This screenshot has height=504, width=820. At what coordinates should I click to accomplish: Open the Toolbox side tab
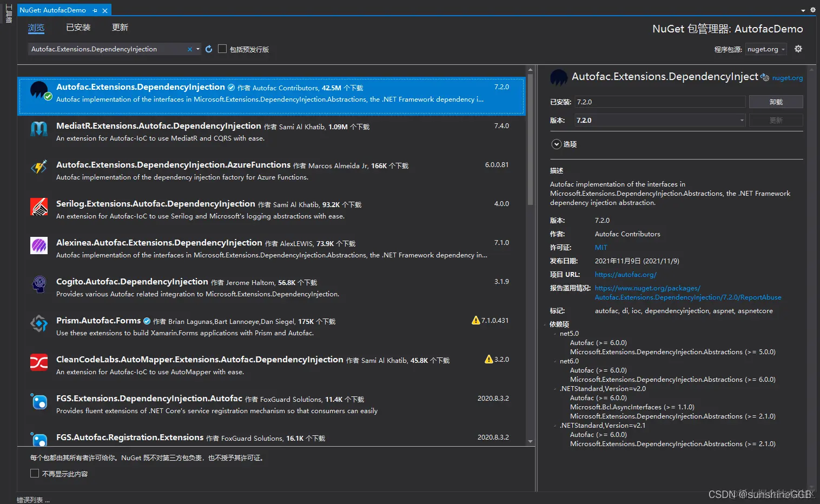point(9,14)
